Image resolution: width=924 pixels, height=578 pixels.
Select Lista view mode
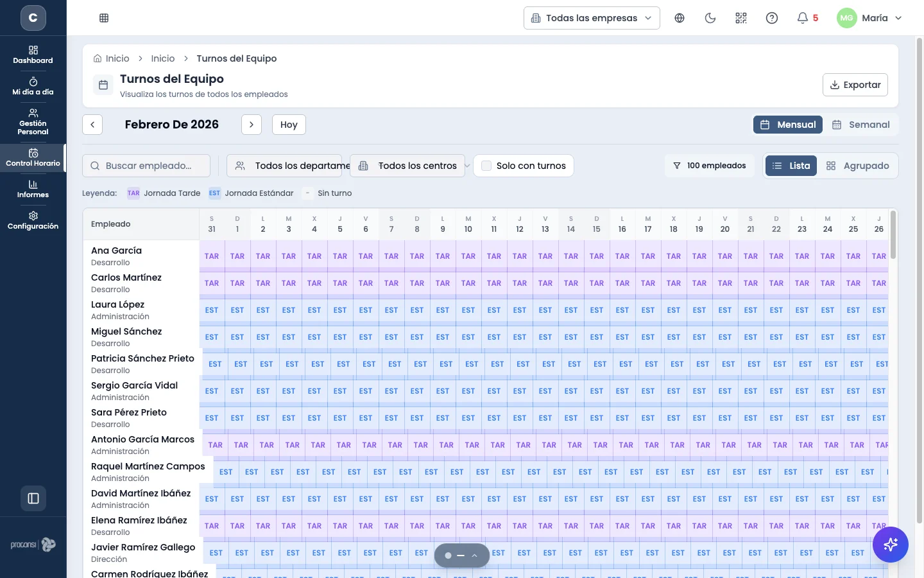(x=791, y=166)
